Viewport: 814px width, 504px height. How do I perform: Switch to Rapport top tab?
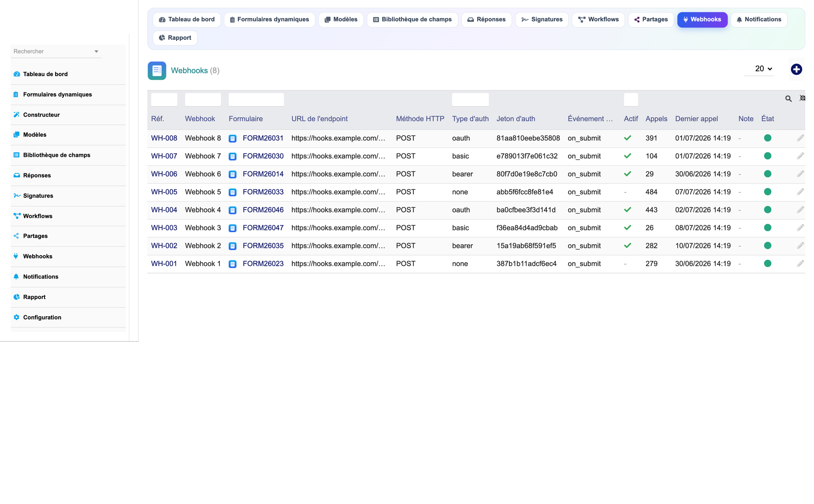point(175,38)
